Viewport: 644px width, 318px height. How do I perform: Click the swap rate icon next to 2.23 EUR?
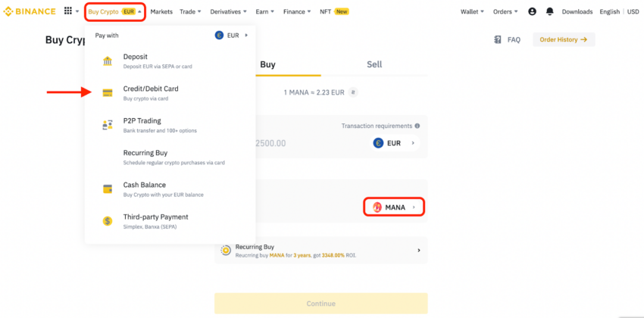353,92
